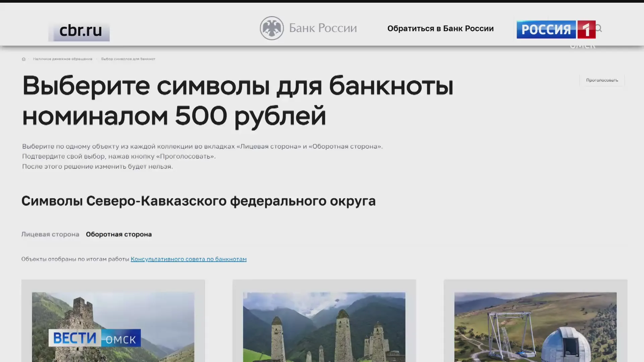Click the Банк России logo text
Viewport: 644px width, 362px height.
pyautogui.click(x=323, y=28)
